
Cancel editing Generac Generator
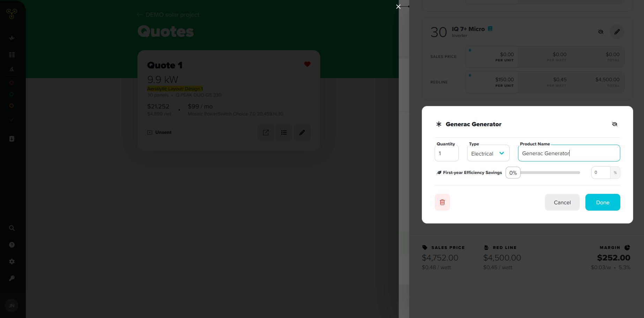click(x=562, y=202)
